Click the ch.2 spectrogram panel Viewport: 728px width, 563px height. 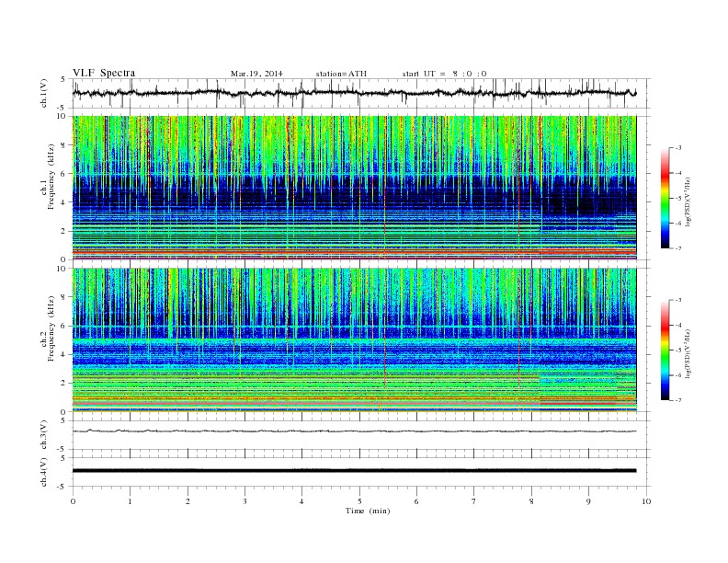(x=354, y=340)
